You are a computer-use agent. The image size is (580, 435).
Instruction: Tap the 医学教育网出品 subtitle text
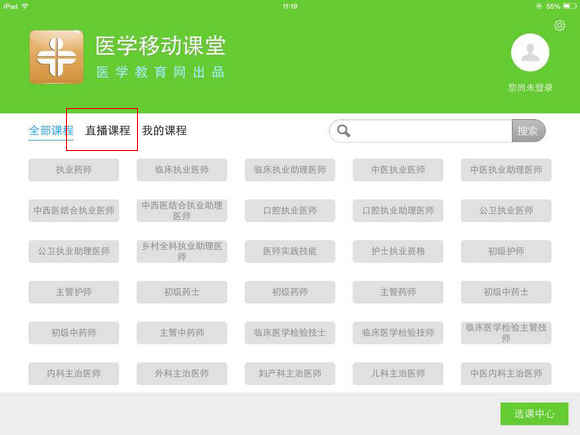(160, 72)
